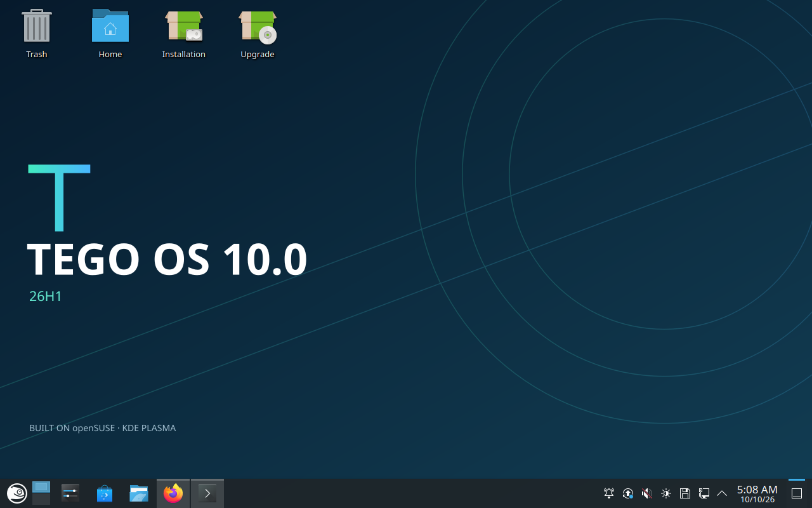Image resolution: width=812 pixels, height=508 pixels.
Task: Expand hidden system tray icons
Action: 722,493
